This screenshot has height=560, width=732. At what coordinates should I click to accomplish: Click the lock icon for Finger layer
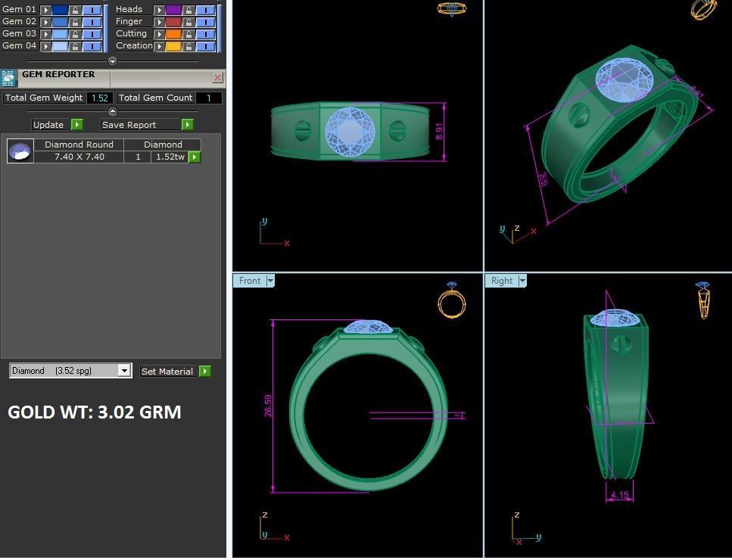[188, 22]
